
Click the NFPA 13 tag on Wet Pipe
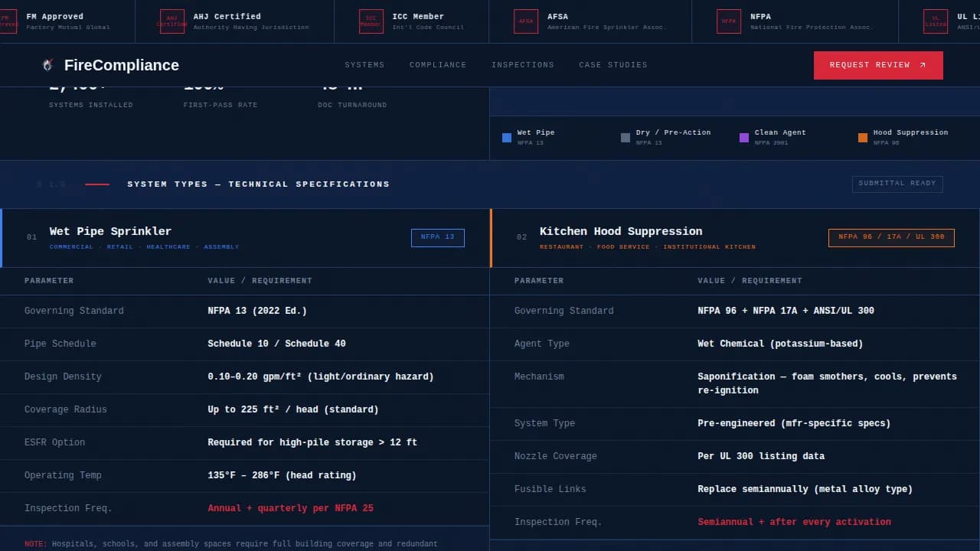[x=437, y=237]
